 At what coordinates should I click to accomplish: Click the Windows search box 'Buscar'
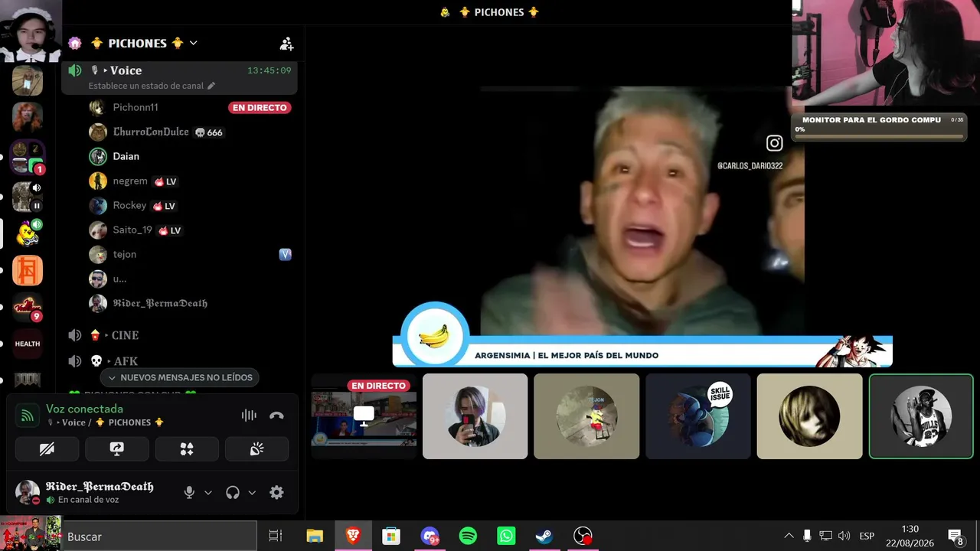[159, 536]
